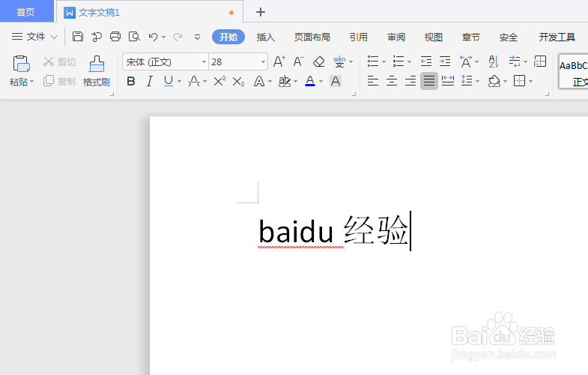Image resolution: width=588 pixels, height=375 pixels.
Task: Decrease font size with A- icon
Action: coord(299,61)
